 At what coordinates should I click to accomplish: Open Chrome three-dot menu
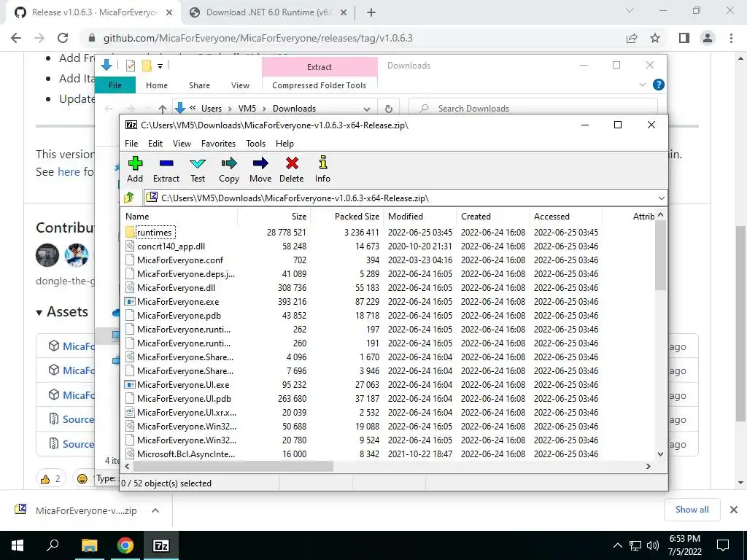[731, 38]
